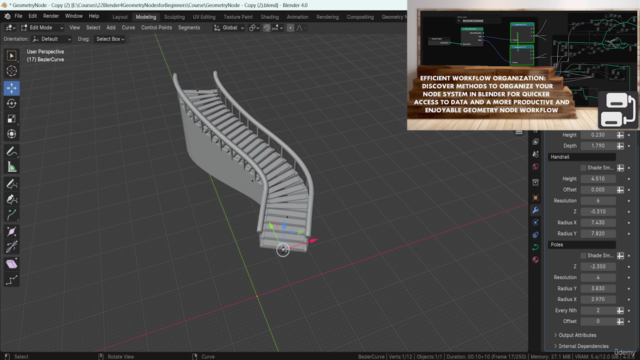Select the Move tool

pyautogui.click(x=11, y=88)
